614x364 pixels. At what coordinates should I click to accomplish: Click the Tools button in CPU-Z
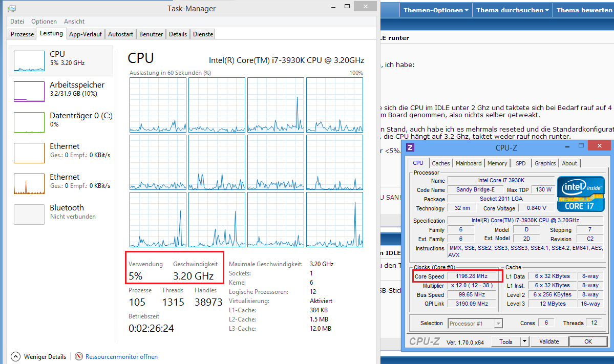click(505, 341)
